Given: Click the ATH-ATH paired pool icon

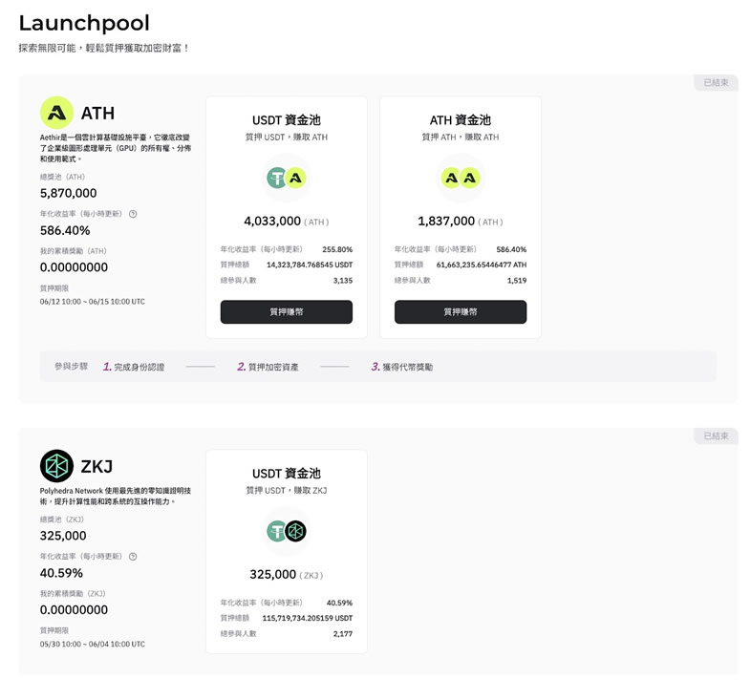Looking at the screenshot, I should 461,179.
